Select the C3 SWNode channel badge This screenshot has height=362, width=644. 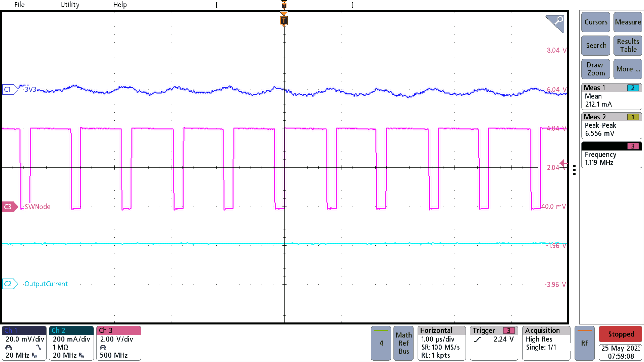tap(10, 206)
